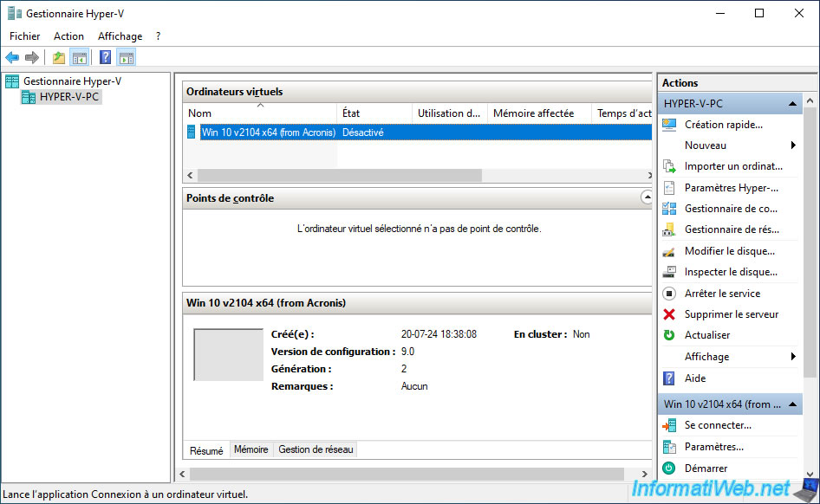Collapse the Points de contrôle panel
The width and height of the screenshot is (820, 504).
tap(647, 197)
